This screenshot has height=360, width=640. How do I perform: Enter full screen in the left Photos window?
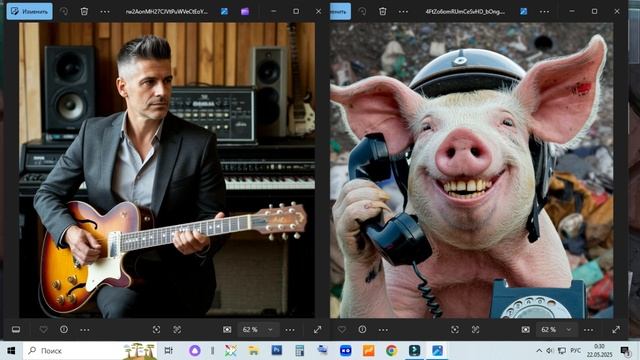point(318,329)
